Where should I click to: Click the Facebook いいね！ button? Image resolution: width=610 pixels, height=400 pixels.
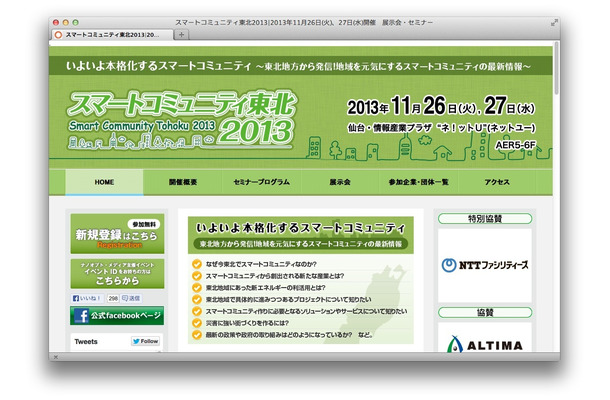(88, 298)
